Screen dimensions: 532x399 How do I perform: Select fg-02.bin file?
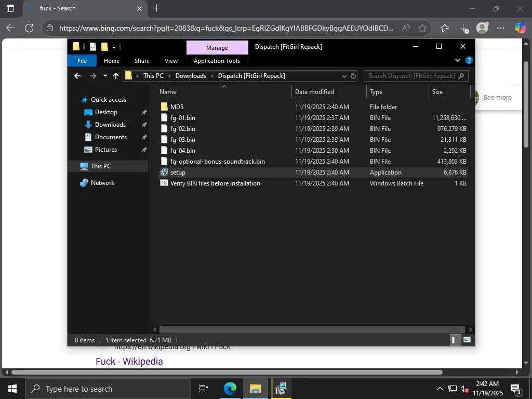click(182, 129)
